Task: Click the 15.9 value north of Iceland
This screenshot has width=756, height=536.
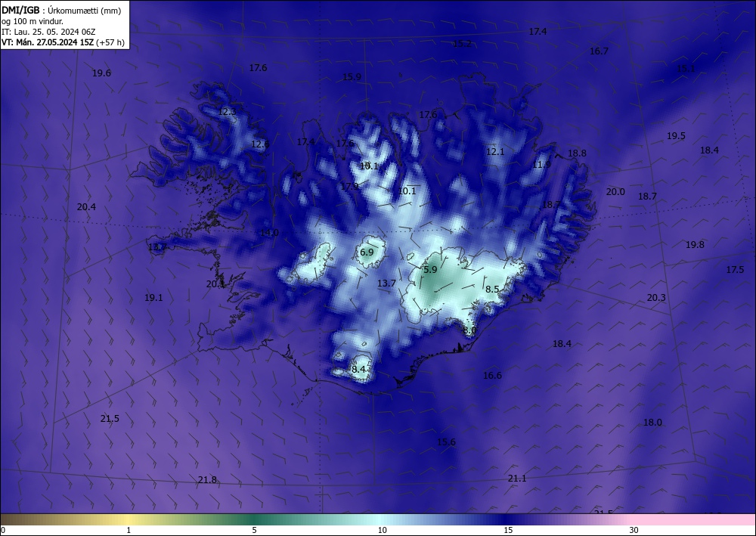Action: [352, 76]
